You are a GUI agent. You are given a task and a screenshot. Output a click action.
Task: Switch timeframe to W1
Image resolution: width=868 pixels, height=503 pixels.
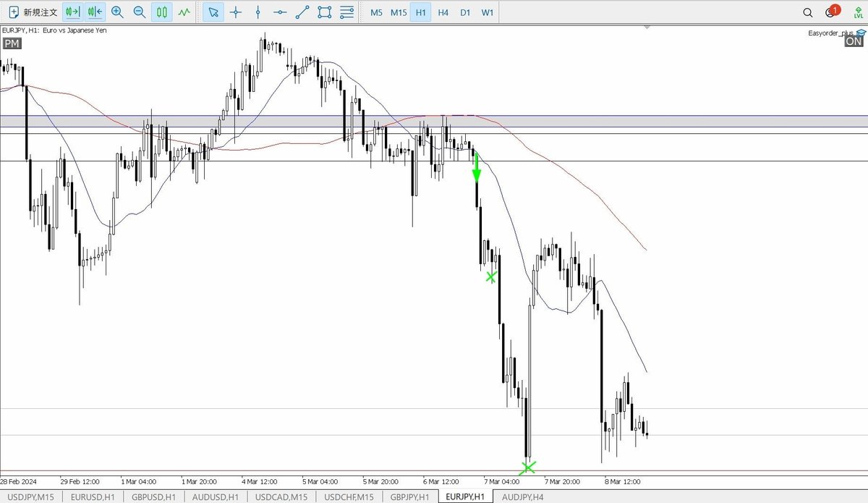pyautogui.click(x=488, y=12)
